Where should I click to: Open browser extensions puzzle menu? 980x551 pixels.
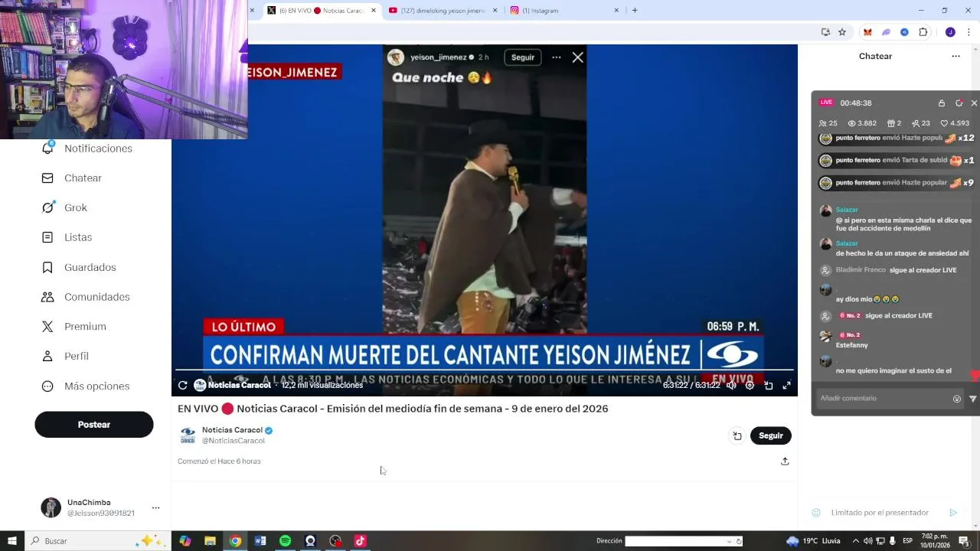click(923, 32)
